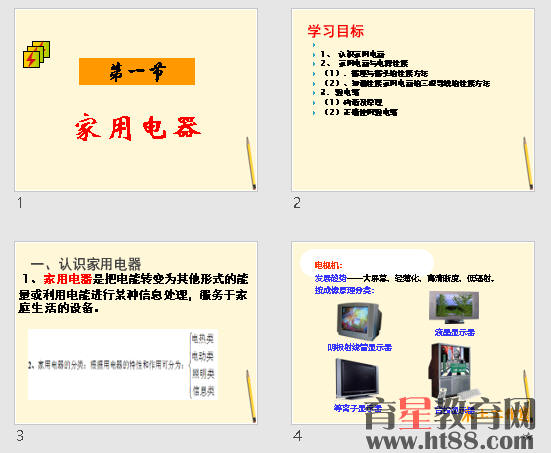
Task: Click the 一、认识家用电器 heading on slide 3
Action: click(86, 264)
